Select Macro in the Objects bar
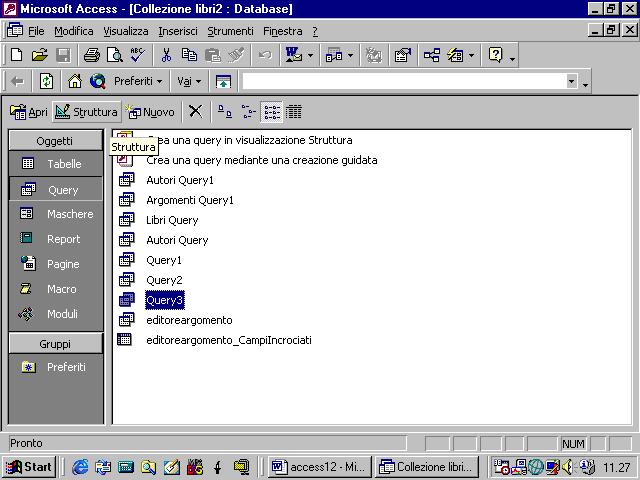The width and height of the screenshot is (640, 480). (x=56, y=289)
